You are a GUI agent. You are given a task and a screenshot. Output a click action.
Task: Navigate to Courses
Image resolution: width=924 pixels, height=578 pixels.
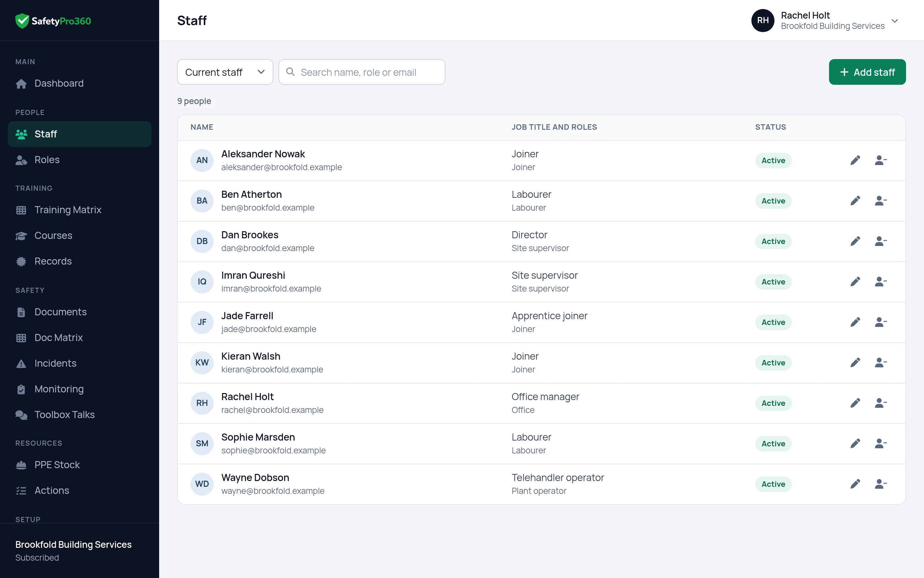point(80,235)
